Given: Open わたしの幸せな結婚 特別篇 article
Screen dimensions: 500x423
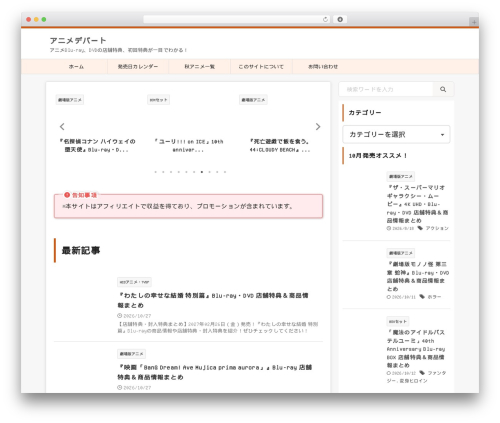Looking at the screenshot, I should point(213,300).
